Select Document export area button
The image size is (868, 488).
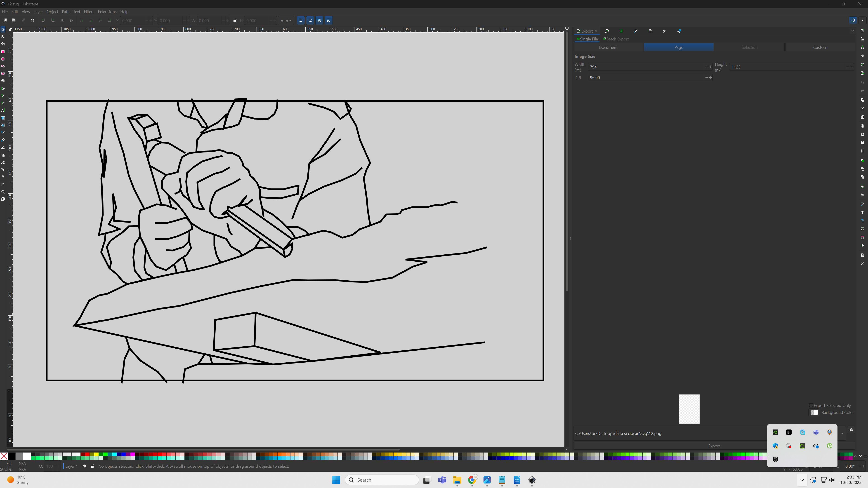608,47
